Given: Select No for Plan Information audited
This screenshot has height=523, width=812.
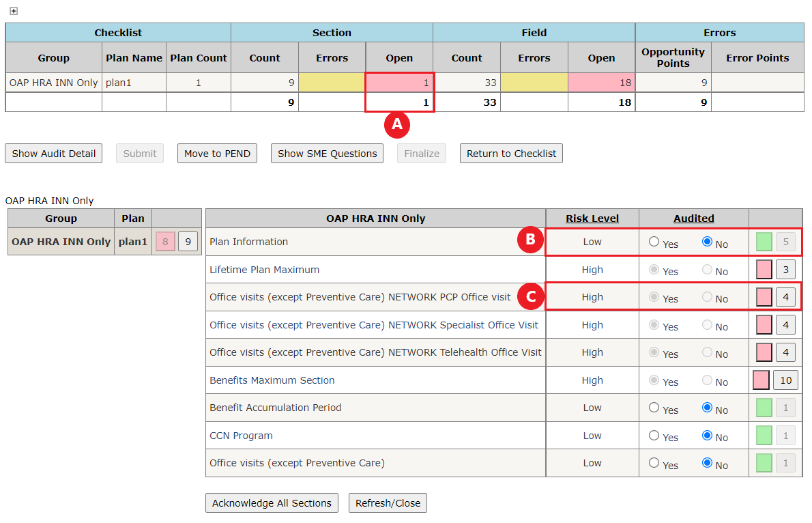Looking at the screenshot, I should tap(707, 242).
